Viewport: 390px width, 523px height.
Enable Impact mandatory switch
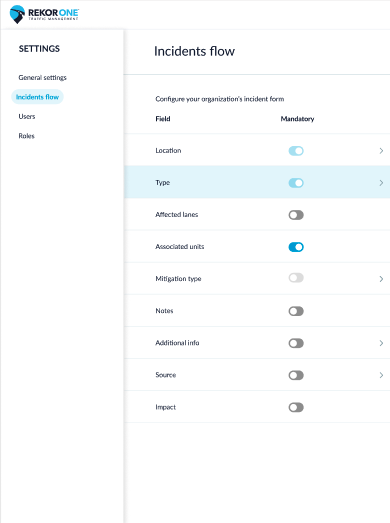click(296, 407)
